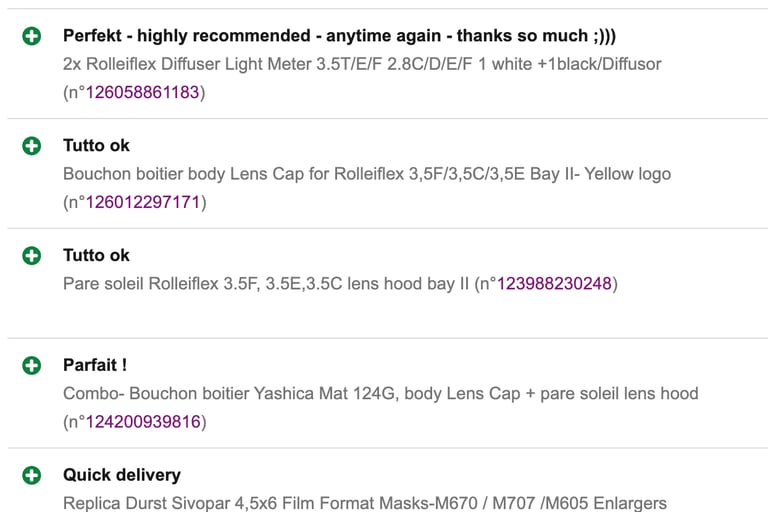Image resolution: width=768 pixels, height=512 pixels.
Task: Click the 'Quick delivery' feedback heading
Action: pyautogui.click(x=122, y=476)
